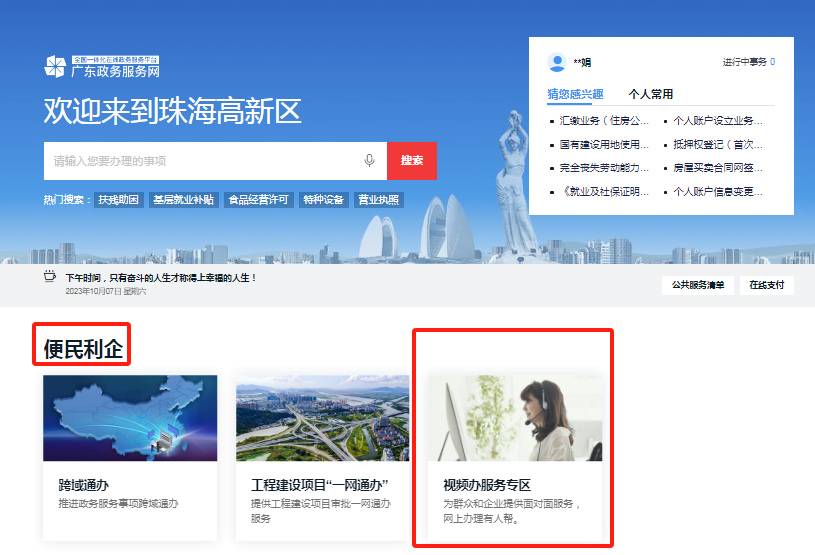Click the greeting 下午时间 message
815x555 pixels.
coord(161,278)
